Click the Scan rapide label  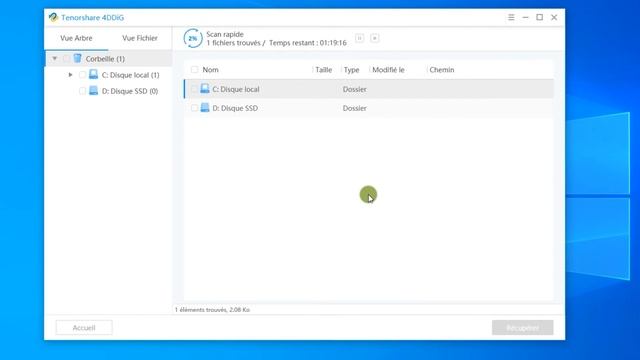coord(225,34)
